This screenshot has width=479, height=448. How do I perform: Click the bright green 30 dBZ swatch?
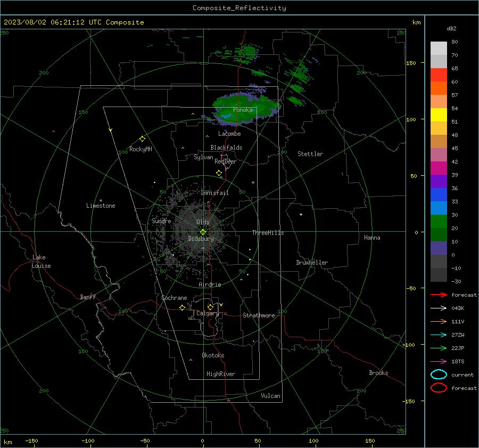click(x=439, y=221)
